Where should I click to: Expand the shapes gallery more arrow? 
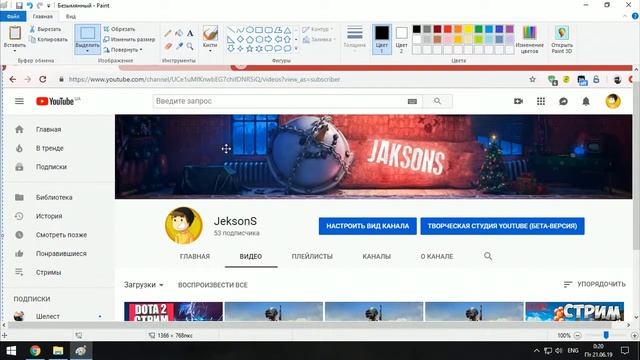(296, 49)
